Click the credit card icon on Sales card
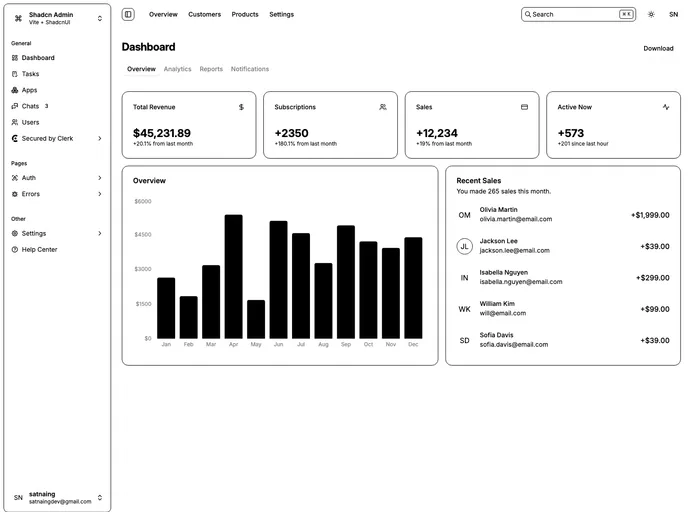 pos(524,107)
